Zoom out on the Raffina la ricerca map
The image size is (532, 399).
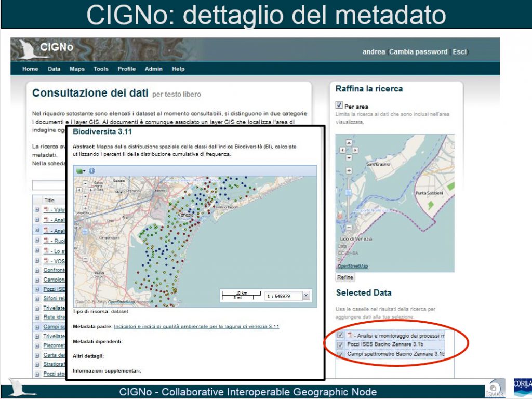tap(349, 227)
